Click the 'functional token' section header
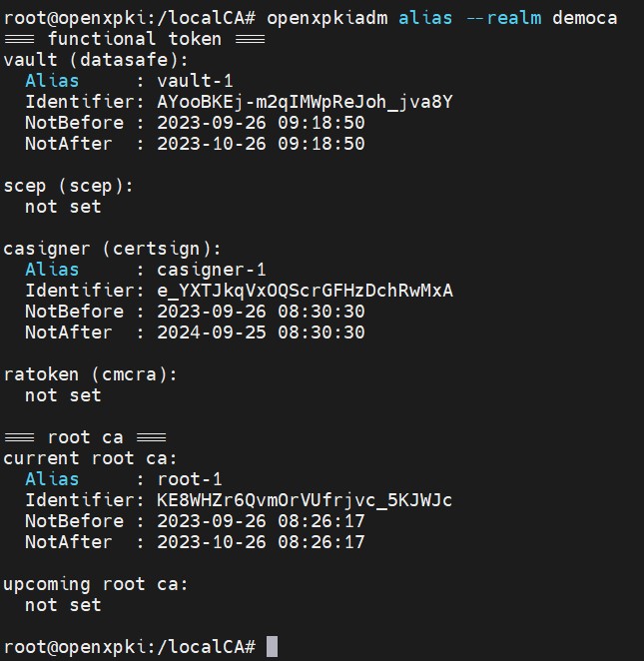The width and height of the screenshot is (644, 661). (x=135, y=39)
